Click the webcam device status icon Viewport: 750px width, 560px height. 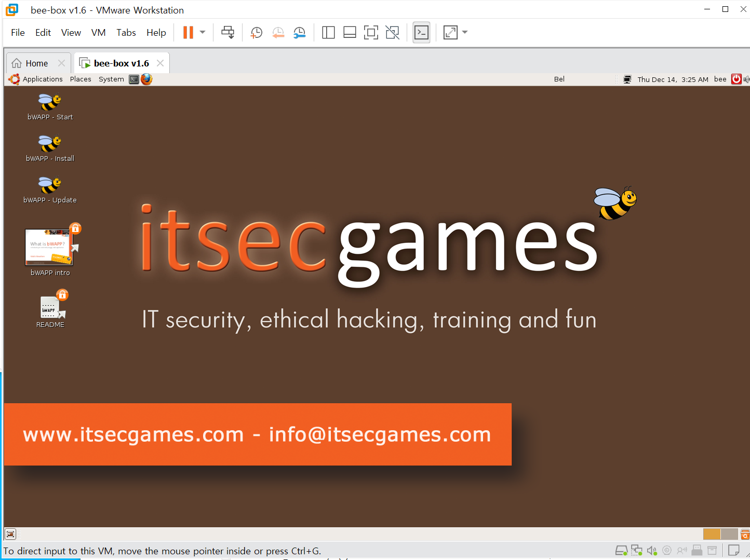click(667, 550)
